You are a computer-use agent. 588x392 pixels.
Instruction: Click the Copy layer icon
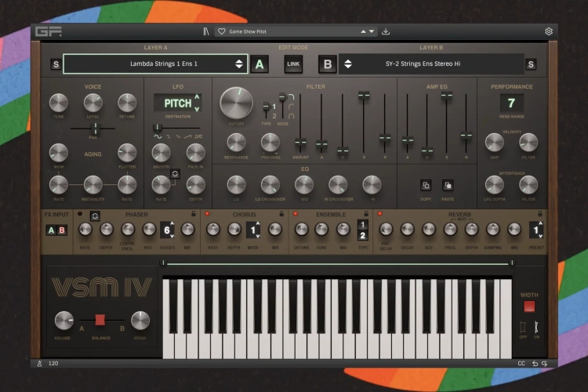pyautogui.click(x=426, y=185)
